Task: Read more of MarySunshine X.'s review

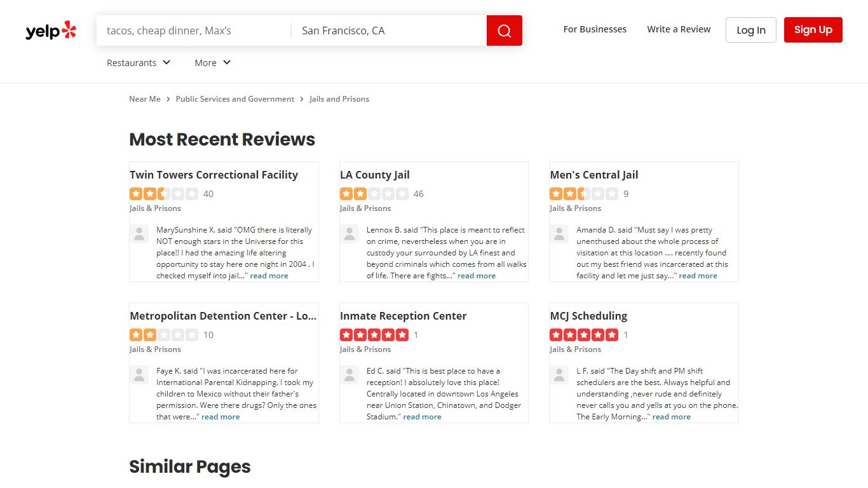Action: [x=269, y=276]
